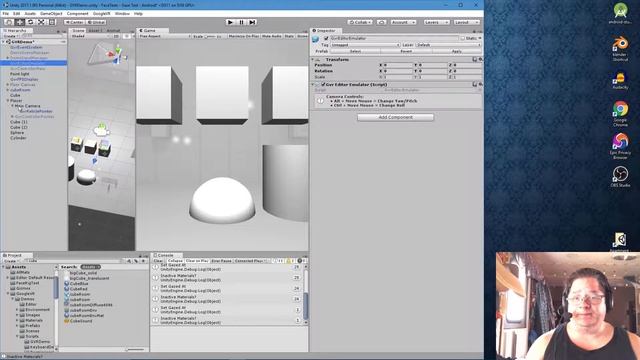The height and width of the screenshot is (360, 640).
Task: Toggle Mute Audio in Game view
Action: tap(271, 36)
